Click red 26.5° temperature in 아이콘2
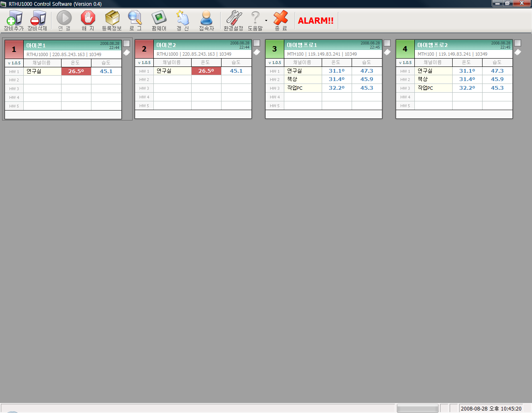 (x=206, y=71)
